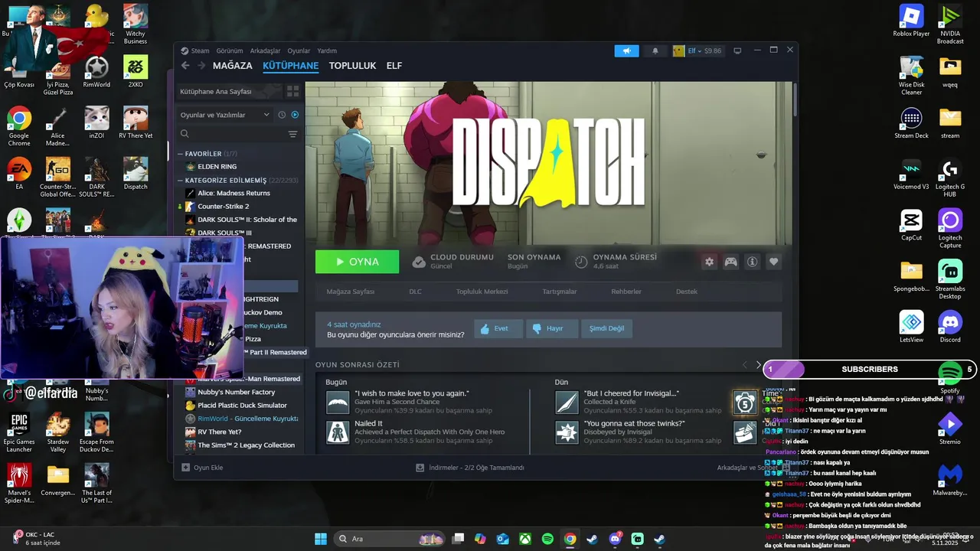Screen dimensions: 980x551
Task: Click Oyun Ekle add game
Action: pos(202,468)
